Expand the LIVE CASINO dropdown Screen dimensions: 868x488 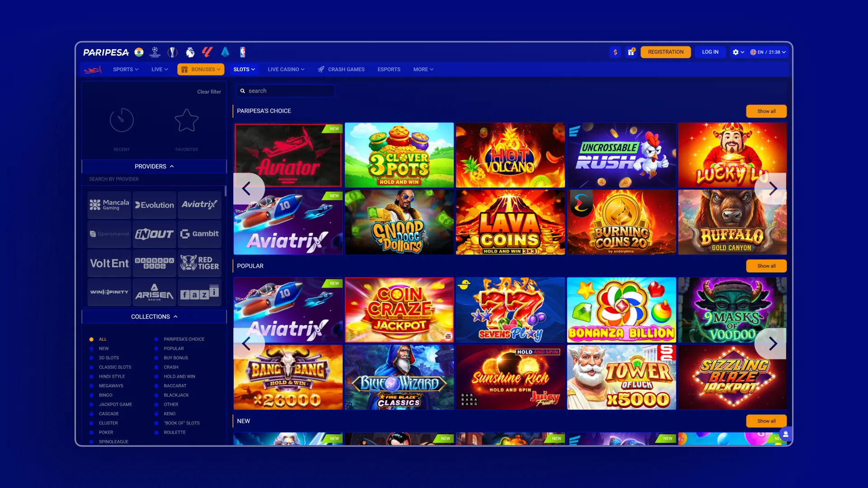pos(286,70)
